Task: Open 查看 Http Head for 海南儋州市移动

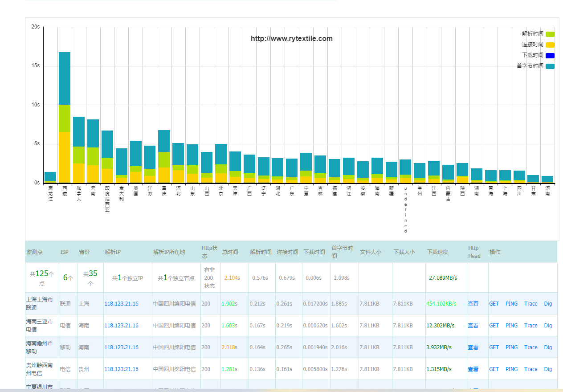Action: tap(473, 347)
